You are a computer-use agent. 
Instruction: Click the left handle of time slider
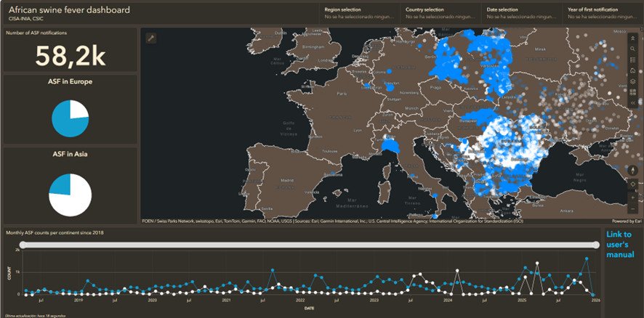(x=23, y=245)
